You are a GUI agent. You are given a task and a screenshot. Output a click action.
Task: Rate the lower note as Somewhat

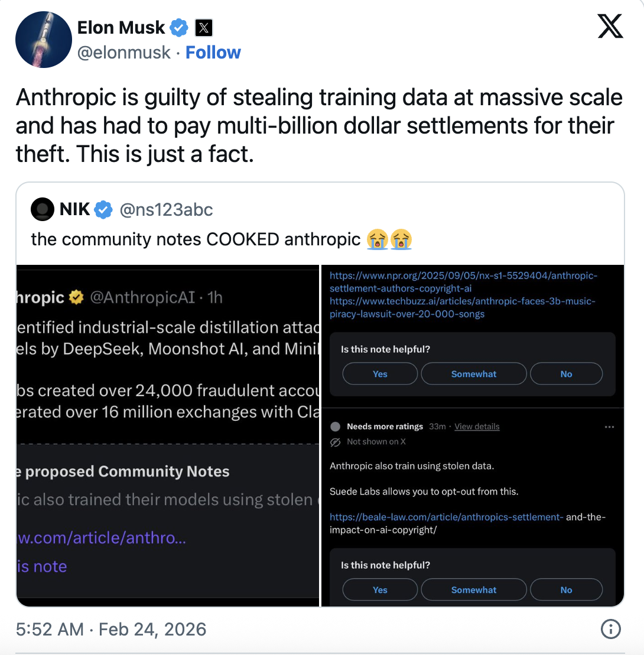[x=473, y=589]
